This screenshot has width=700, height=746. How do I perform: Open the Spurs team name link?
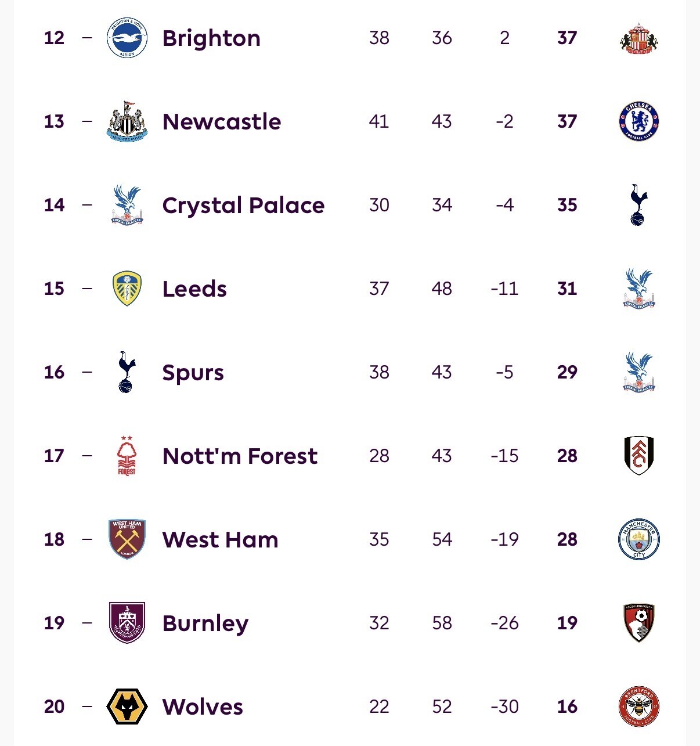tap(193, 373)
